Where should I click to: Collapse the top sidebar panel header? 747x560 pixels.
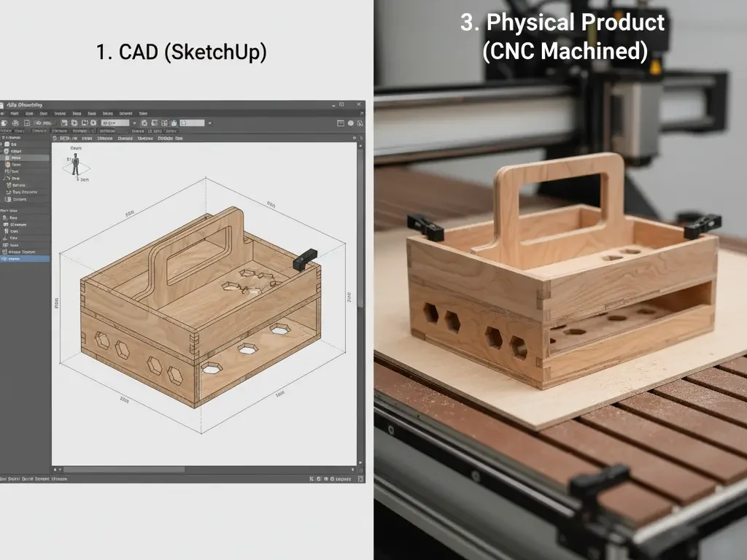4,138
